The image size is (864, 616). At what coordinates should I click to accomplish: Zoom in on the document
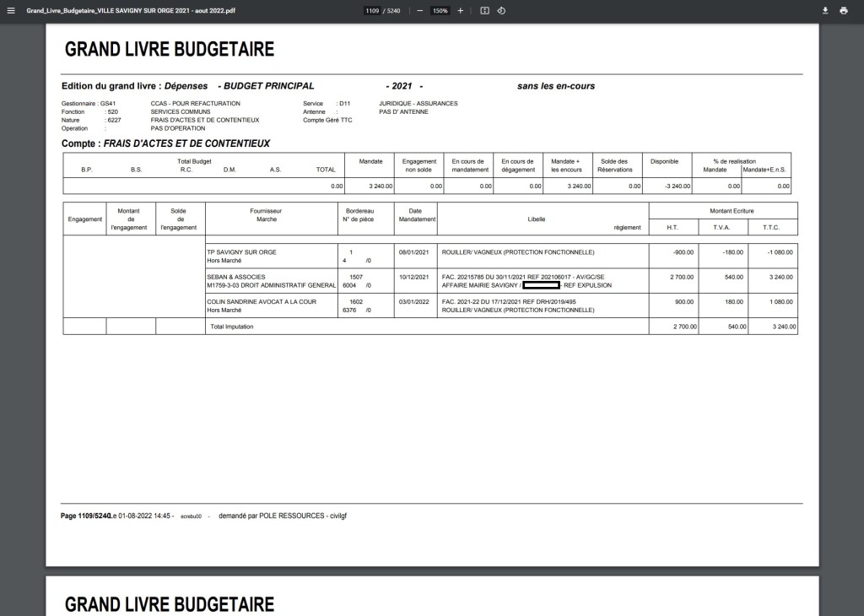459,11
